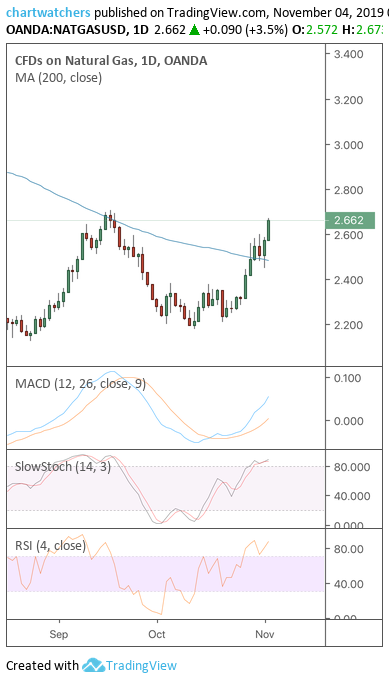The height and width of the screenshot is (683, 389).
Task: Click the TradingView cloud logo icon
Action: [94, 665]
